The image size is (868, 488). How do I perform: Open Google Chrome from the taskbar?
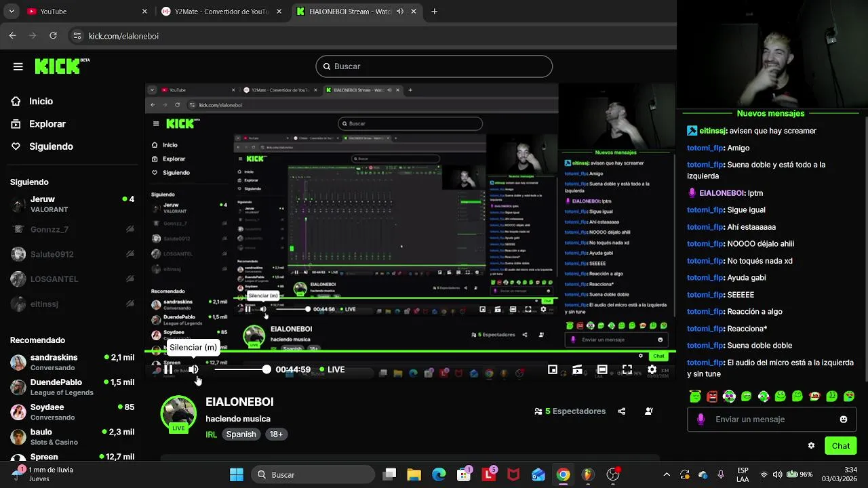click(x=563, y=474)
